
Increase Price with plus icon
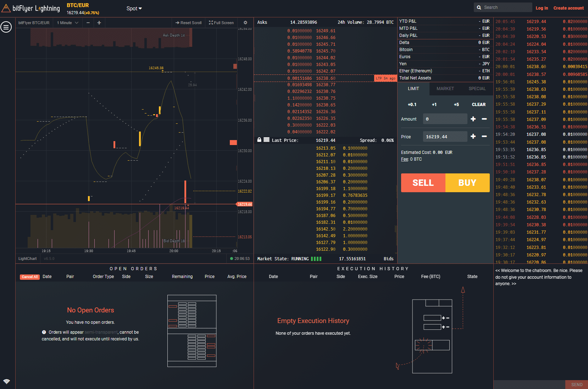pyautogui.click(x=473, y=136)
